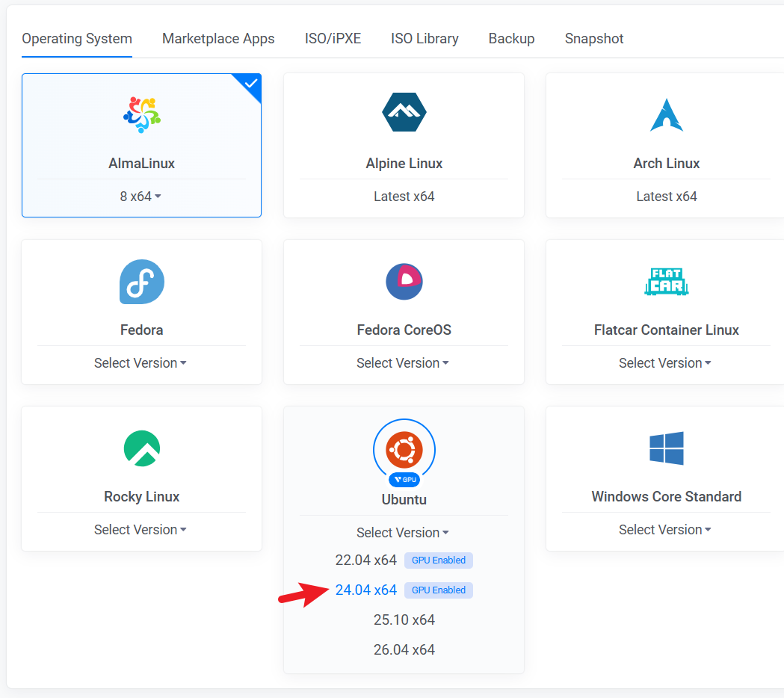The height and width of the screenshot is (698, 784).
Task: Click the Ubuntu name label
Action: [404, 499]
